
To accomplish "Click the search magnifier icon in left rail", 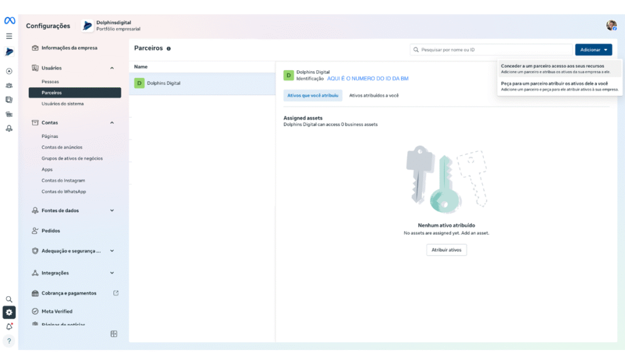I will tap(9, 299).
